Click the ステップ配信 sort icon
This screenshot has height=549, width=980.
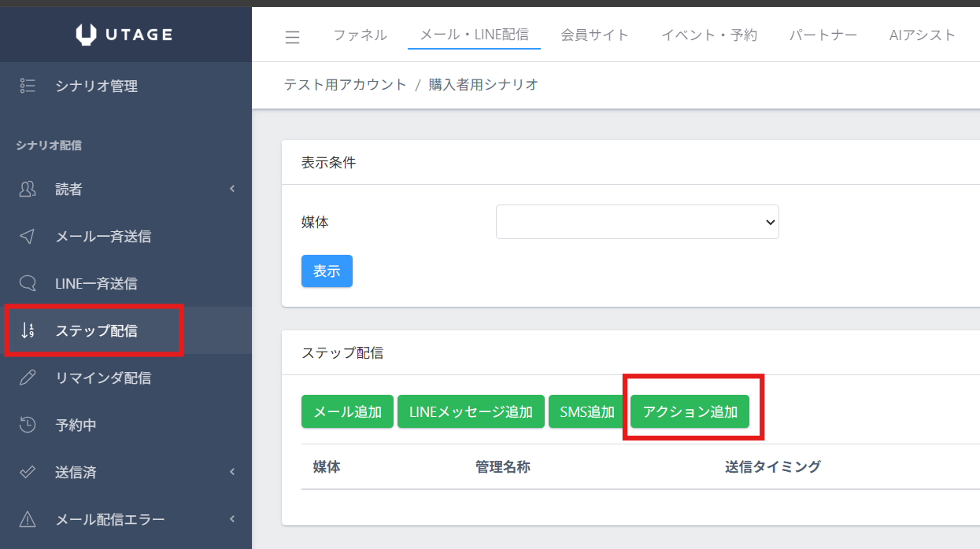click(x=28, y=330)
